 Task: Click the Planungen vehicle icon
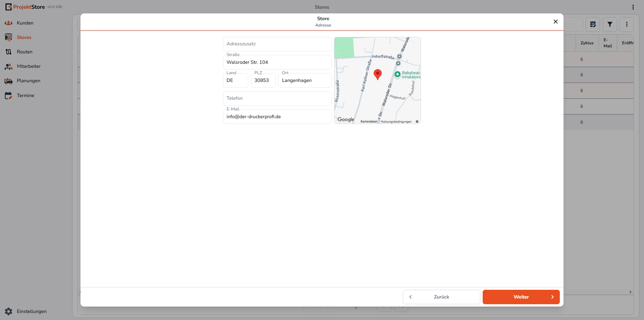coord(8,81)
